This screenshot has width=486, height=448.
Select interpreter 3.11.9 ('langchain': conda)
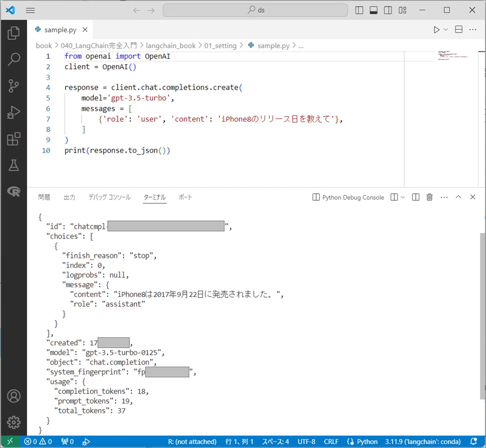(423, 442)
